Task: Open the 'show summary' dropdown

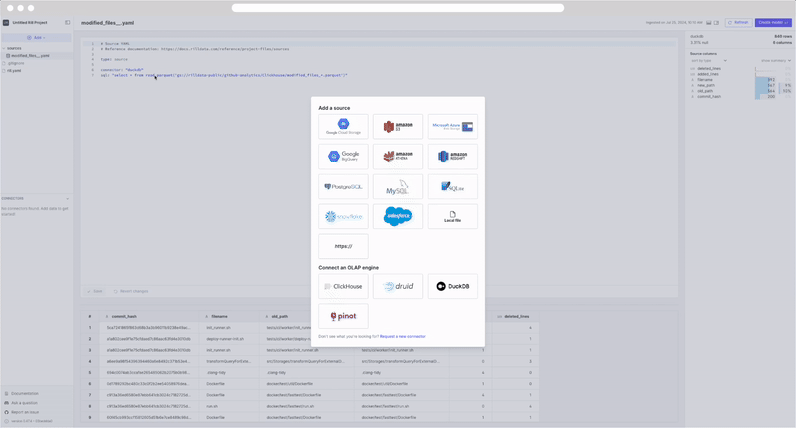Action: pos(775,61)
